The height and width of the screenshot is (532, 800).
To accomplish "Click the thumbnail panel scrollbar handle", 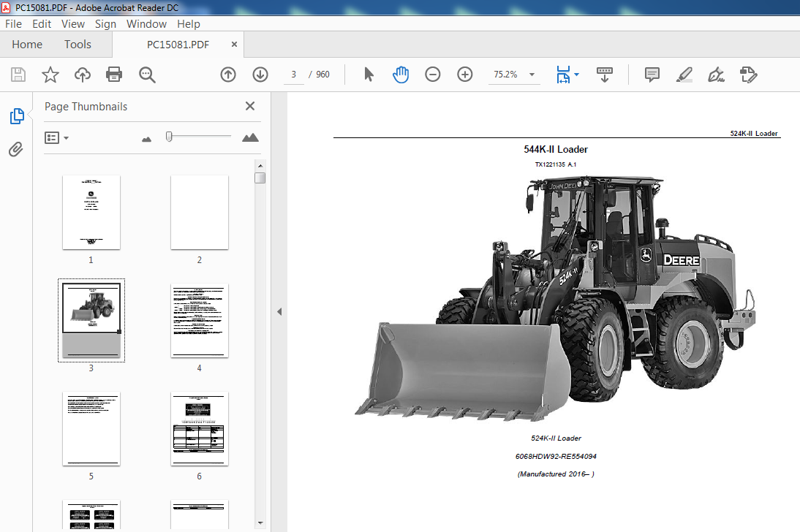I will click(x=260, y=178).
